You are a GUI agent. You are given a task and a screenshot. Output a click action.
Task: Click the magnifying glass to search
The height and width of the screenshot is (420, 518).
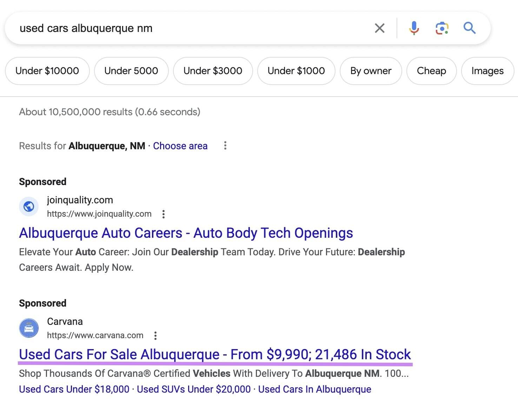(469, 28)
